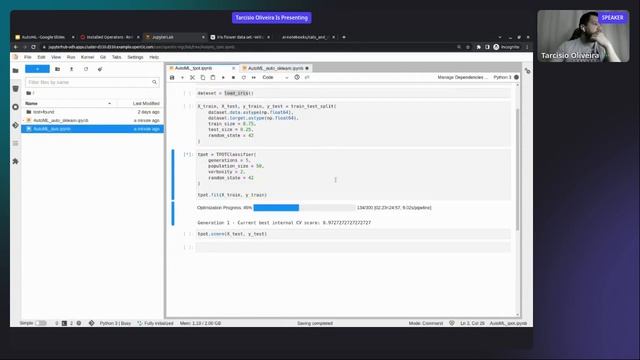The image size is (640, 360).
Task: Toggle sort order on Name column header
Action: click(x=68, y=103)
